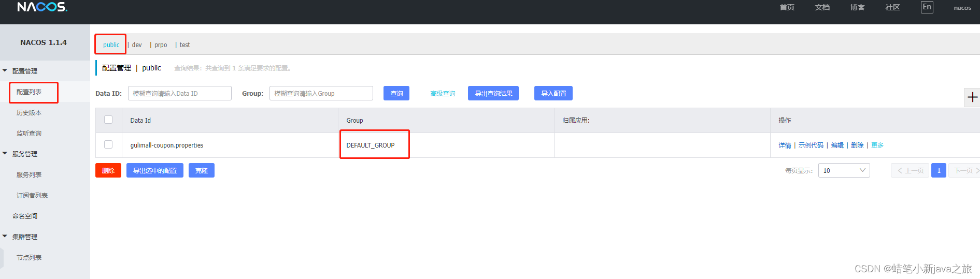Open 示例代码 for gulimall-coupon.properties
Image resolution: width=980 pixels, height=279 pixels.
point(811,145)
